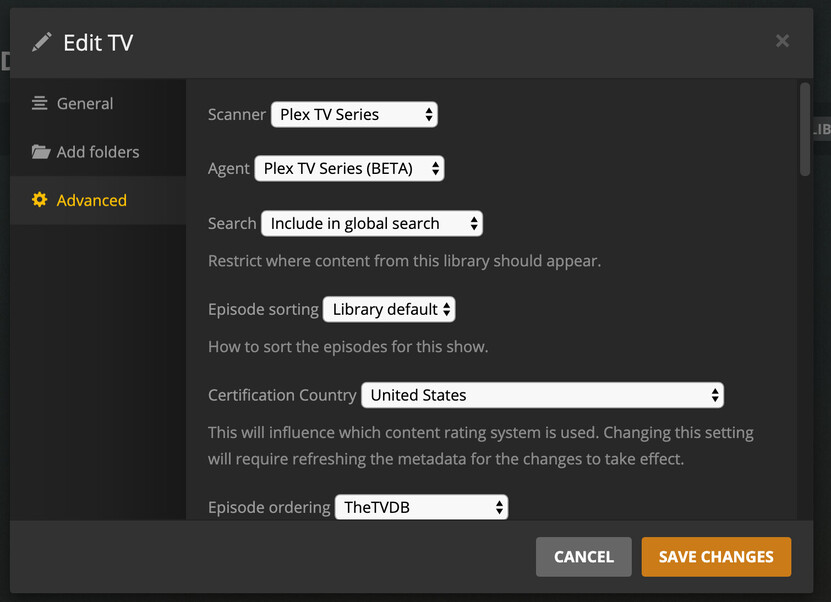Click the 'Episode ordering' label text
The image size is (831, 602).
pyautogui.click(x=269, y=508)
